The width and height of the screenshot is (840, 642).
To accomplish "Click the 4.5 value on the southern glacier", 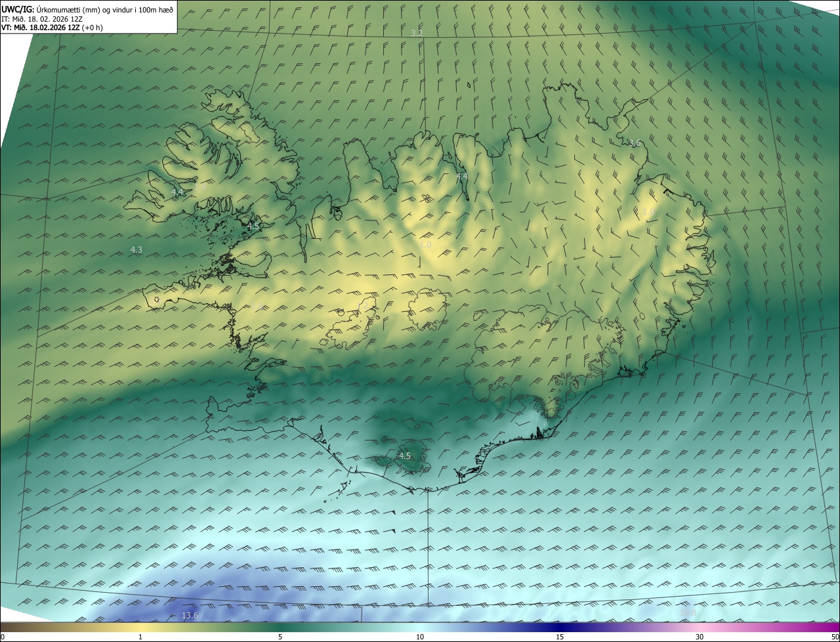I will coord(405,456).
